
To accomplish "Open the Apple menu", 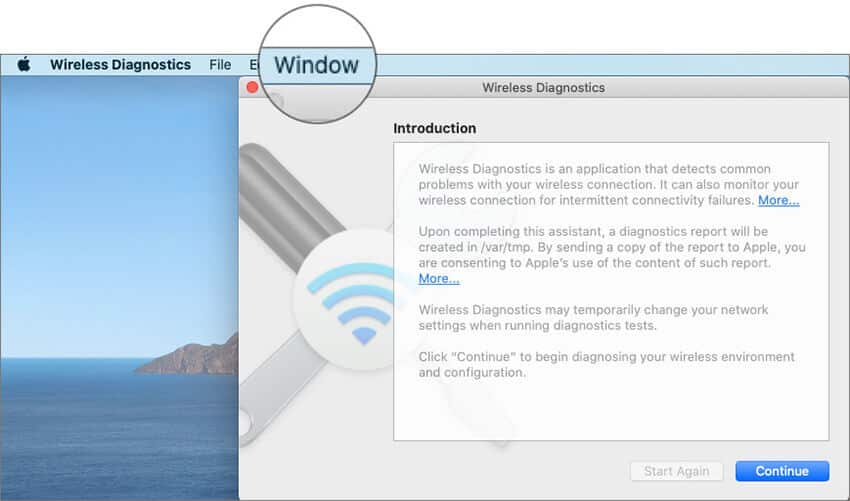I will [x=24, y=65].
